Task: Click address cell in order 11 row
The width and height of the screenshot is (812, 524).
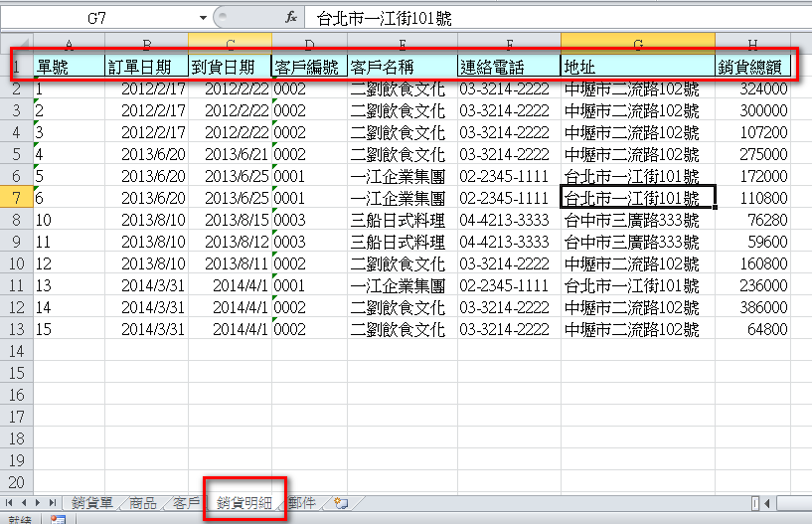Action: point(638,242)
